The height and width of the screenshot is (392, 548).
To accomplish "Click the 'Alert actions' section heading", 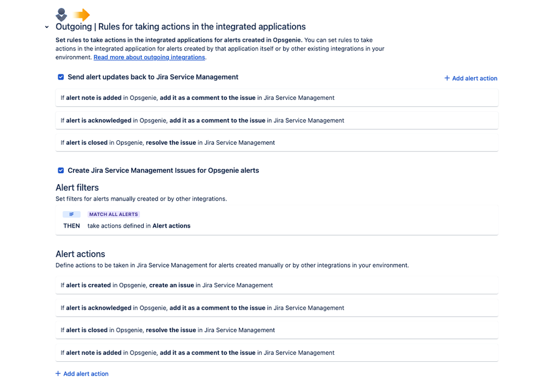I will pyautogui.click(x=81, y=254).
